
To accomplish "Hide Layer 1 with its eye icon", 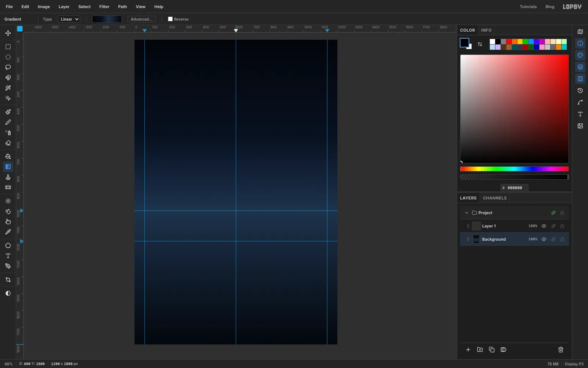I will pyautogui.click(x=544, y=226).
